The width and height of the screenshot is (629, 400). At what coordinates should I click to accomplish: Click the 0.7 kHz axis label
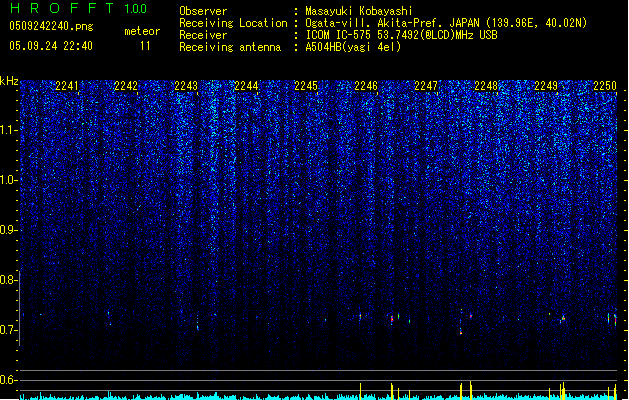tap(9, 330)
